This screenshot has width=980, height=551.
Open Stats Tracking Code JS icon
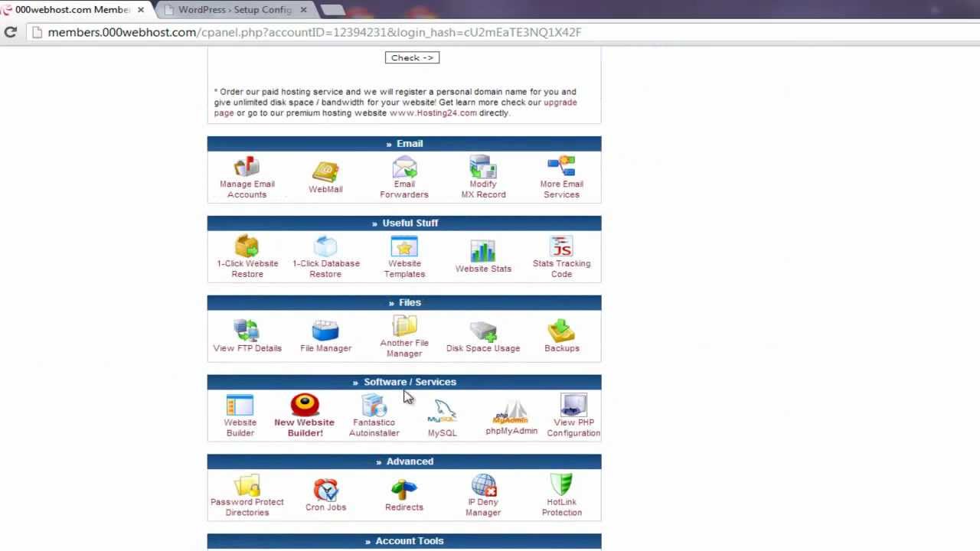pyautogui.click(x=561, y=246)
